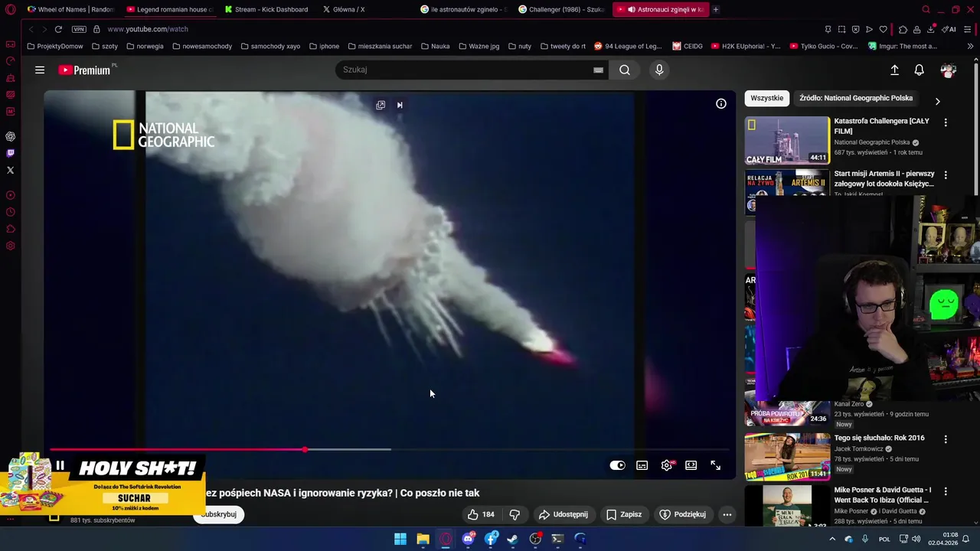The width and height of the screenshot is (980, 551).
Task: Select Źródło: National Geographic Polska chip
Action: click(x=856, y=98)
